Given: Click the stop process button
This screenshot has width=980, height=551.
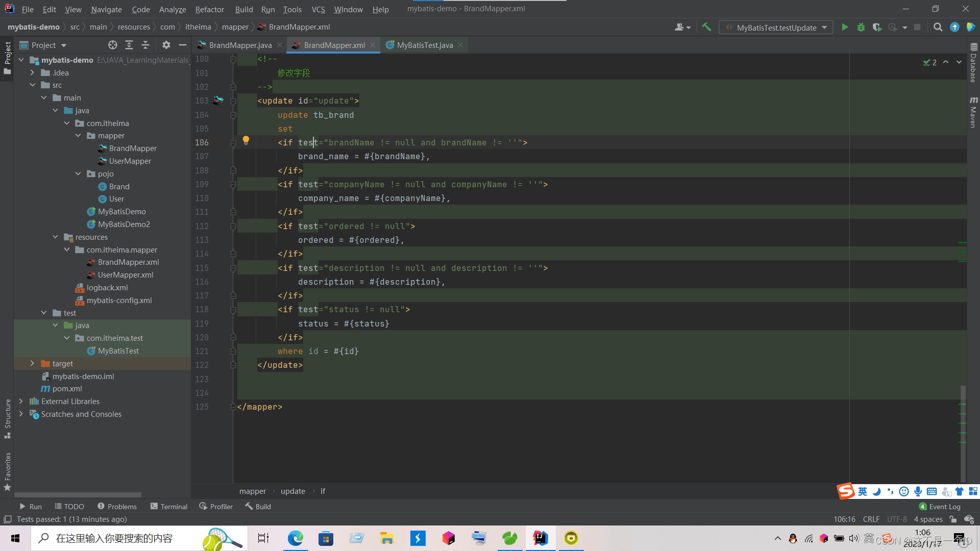Looking at the screenshot, I should [917, 28].
